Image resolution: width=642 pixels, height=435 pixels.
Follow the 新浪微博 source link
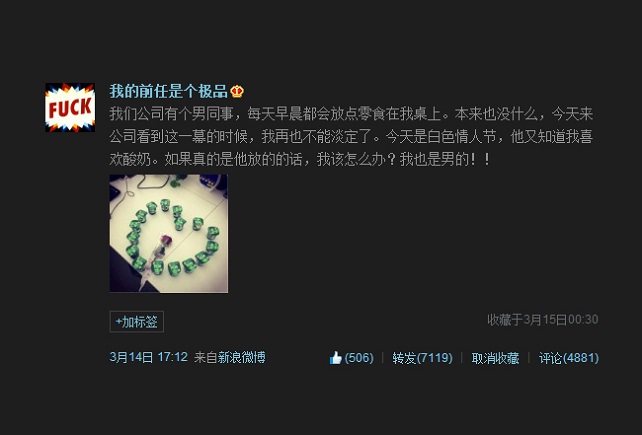click(x=242, y=357)
